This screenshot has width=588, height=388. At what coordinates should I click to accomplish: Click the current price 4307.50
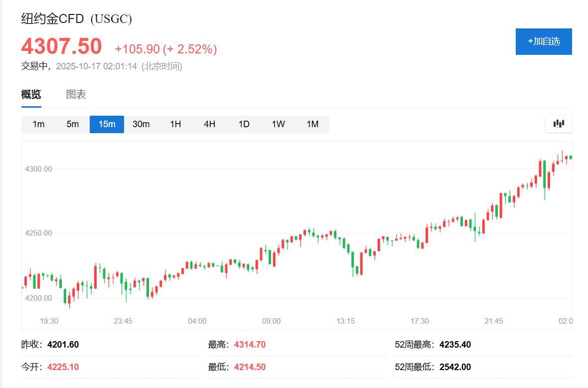click(x=61, y=46)
